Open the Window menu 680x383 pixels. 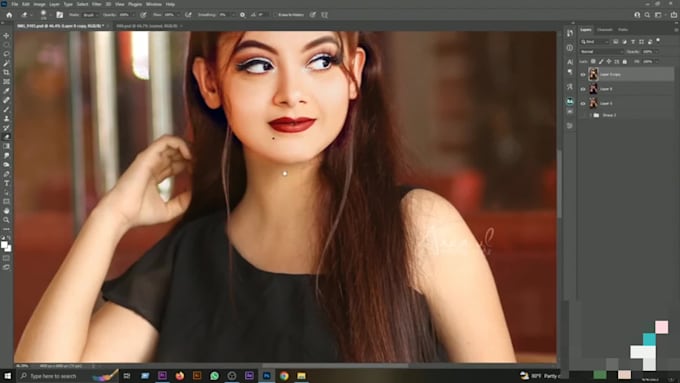(x=154, y=4)
